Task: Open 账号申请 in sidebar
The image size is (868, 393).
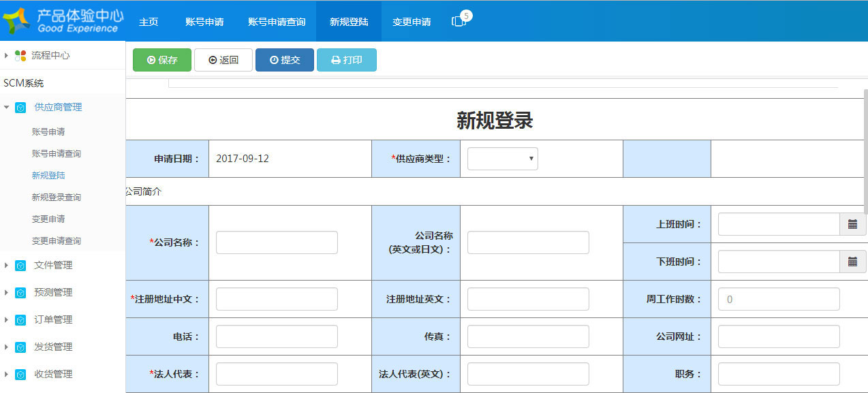Action: click(x=48, y=132)
